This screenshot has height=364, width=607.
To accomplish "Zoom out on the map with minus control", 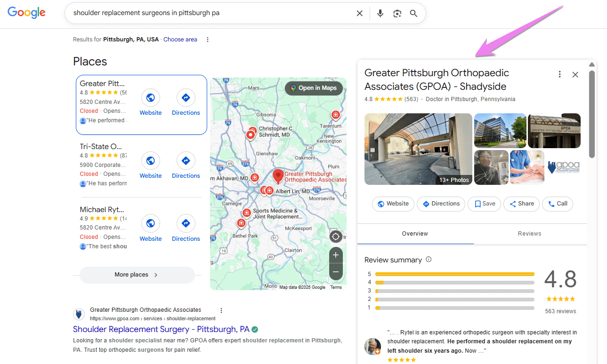I will point(336,271).
